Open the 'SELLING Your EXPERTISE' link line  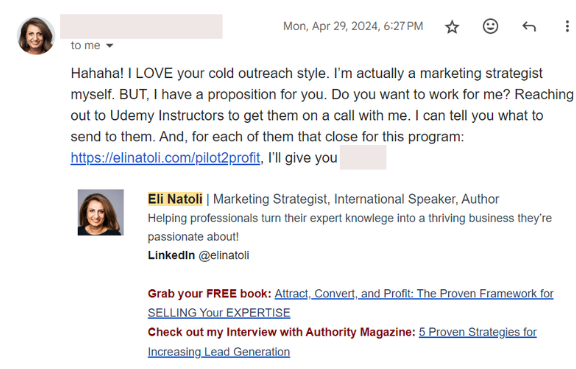coord(219,313)
